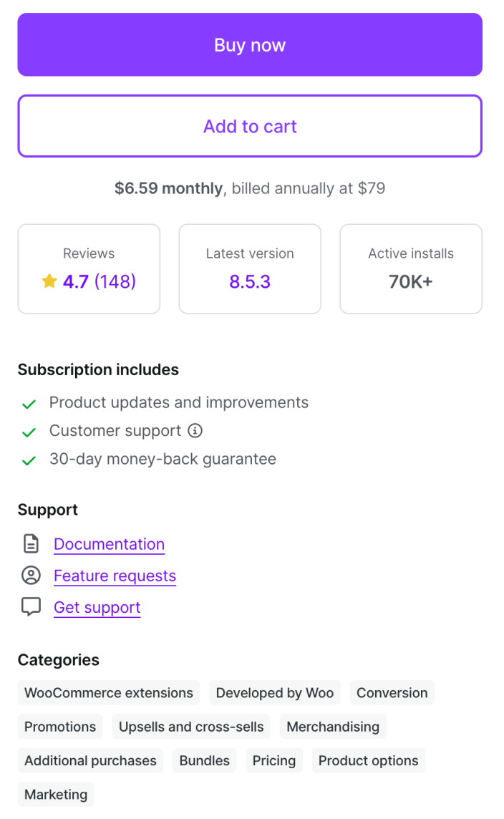
Task: Click the Merchandising category tag
Action: coord(333,727)
